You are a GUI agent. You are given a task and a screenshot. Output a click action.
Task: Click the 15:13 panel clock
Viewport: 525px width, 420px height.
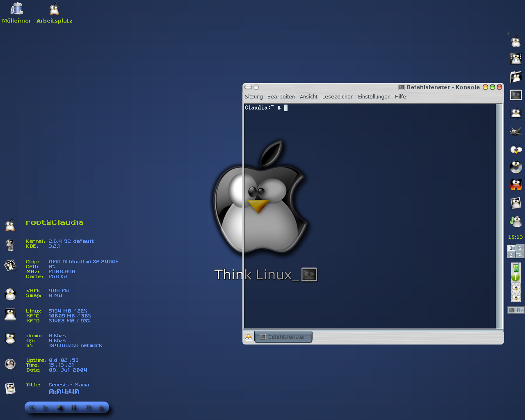point(516,237)
